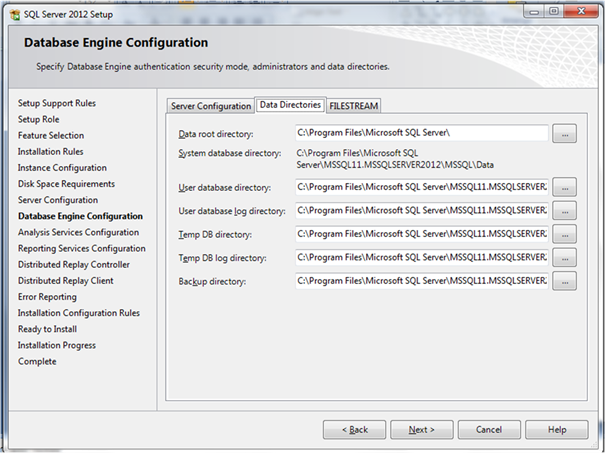Image resolution: width=605 pixels, height=453 pixels.
Task: Click the User database directory field
Action: coord(422,187)
